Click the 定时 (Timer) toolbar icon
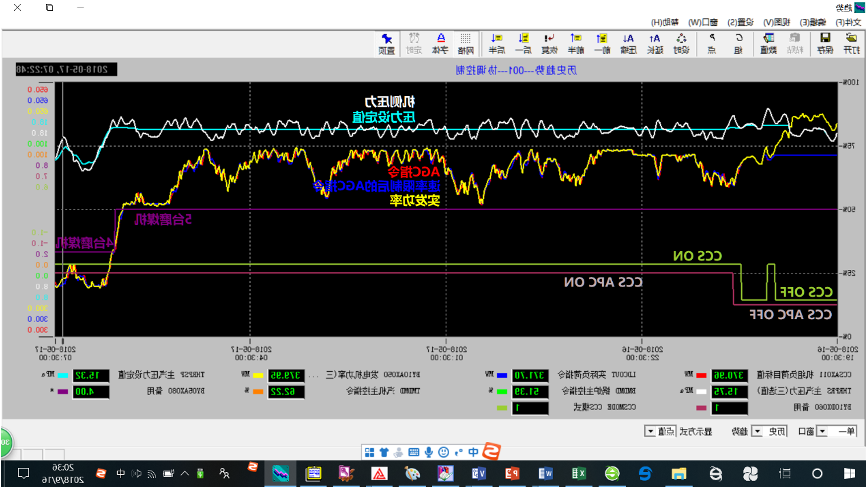Viewport: 866px width, 487px height. (x=414, y=43)
